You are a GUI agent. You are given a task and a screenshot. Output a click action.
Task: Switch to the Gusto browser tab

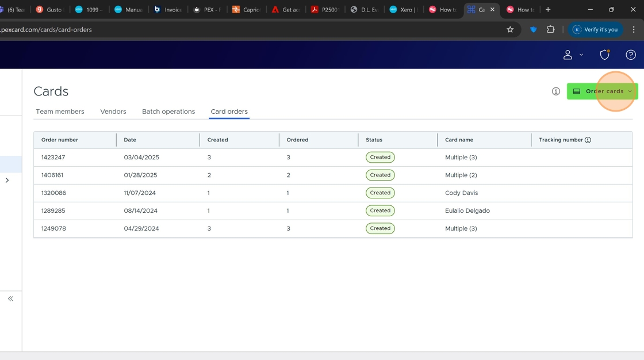coord(49,9)
